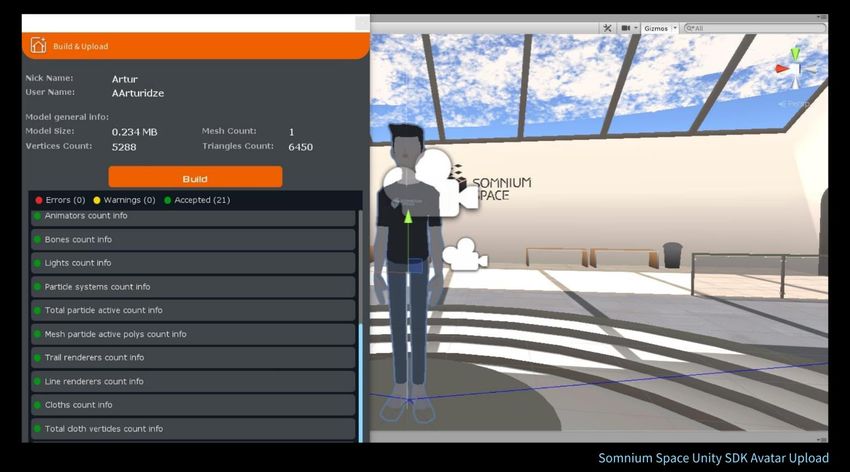Image resolution: width=850 pixels, height=472 pixels.
Task: Open the Gizmos menu
Action: point(656,28)
